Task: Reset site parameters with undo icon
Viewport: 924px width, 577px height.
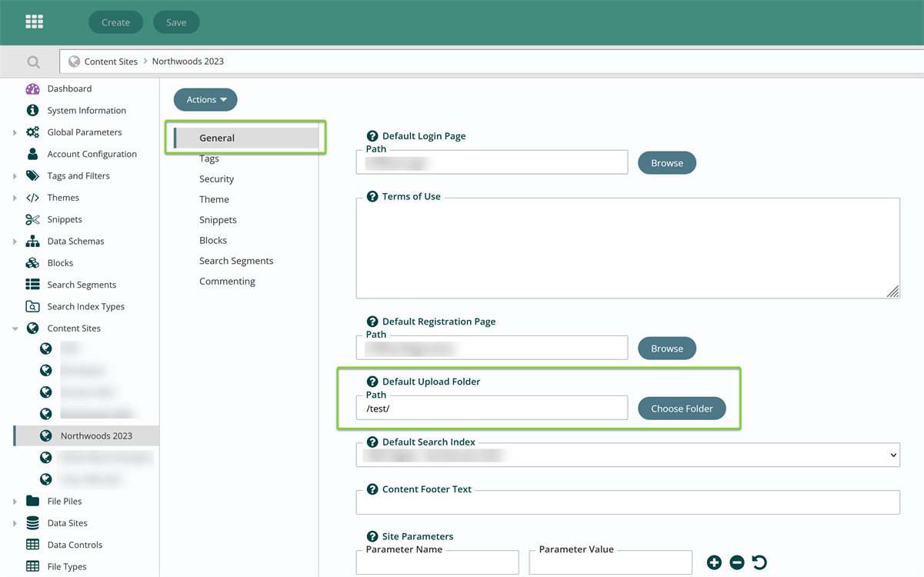Action: pos(759,562)
